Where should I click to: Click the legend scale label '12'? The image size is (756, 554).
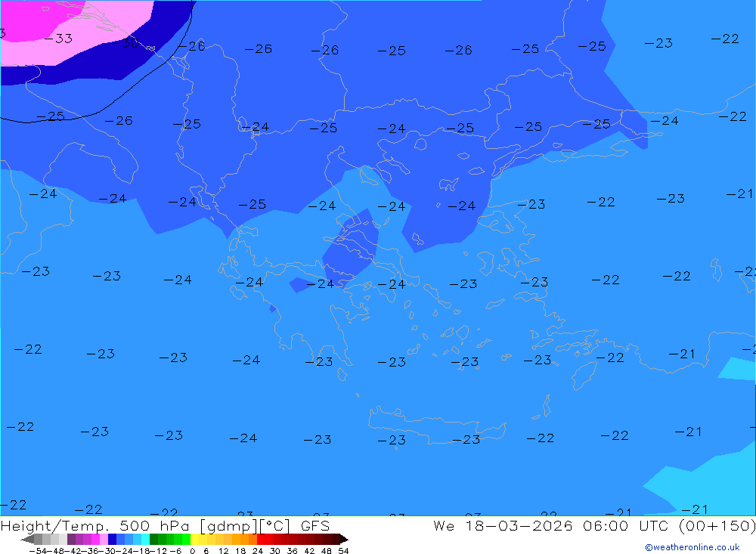(223, 551)
